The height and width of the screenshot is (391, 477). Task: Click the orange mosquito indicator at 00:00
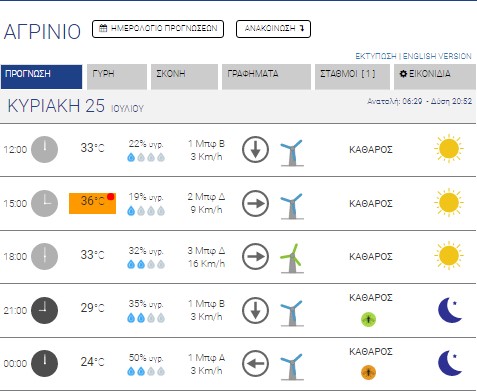click(x=368, y=372)
